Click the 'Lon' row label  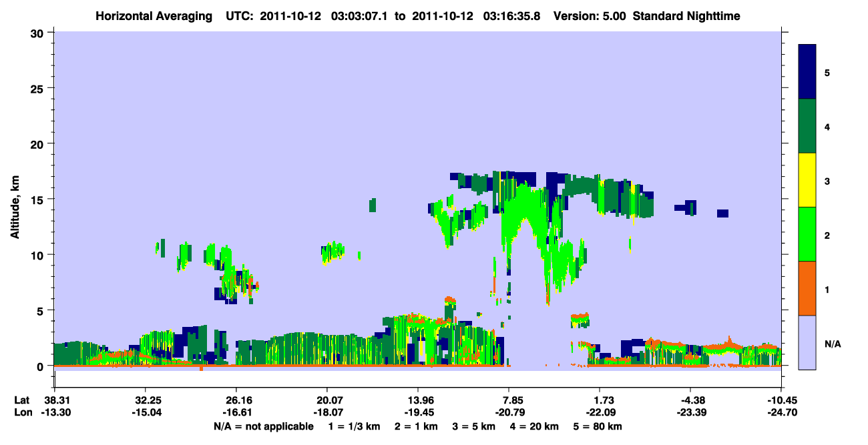click(22, 413)
